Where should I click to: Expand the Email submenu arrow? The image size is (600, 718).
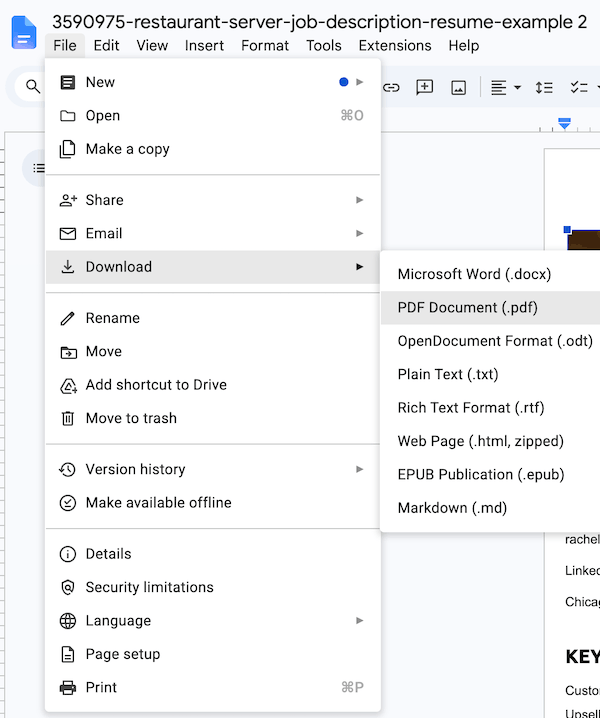[360, 234]
